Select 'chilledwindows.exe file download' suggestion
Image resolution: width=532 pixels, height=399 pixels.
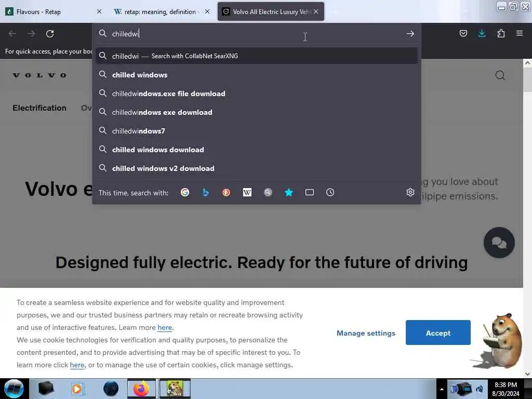[x=257, y=94]
